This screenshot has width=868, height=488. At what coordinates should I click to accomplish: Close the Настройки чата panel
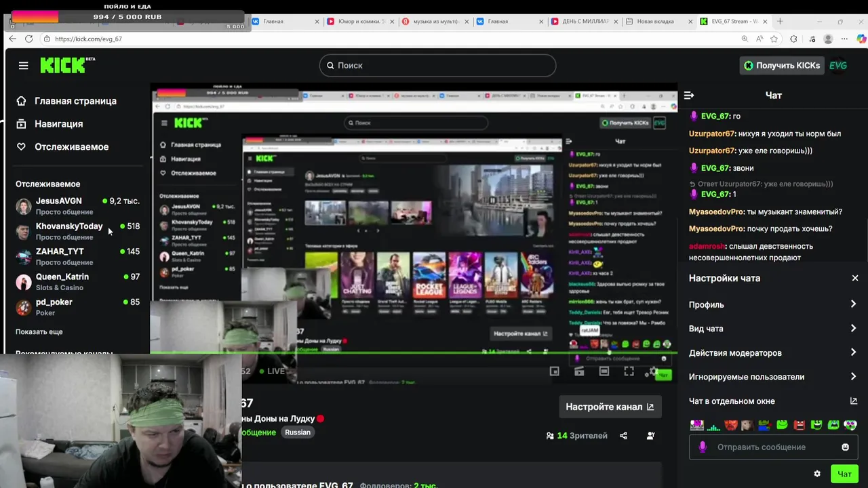tap(855, 279)
